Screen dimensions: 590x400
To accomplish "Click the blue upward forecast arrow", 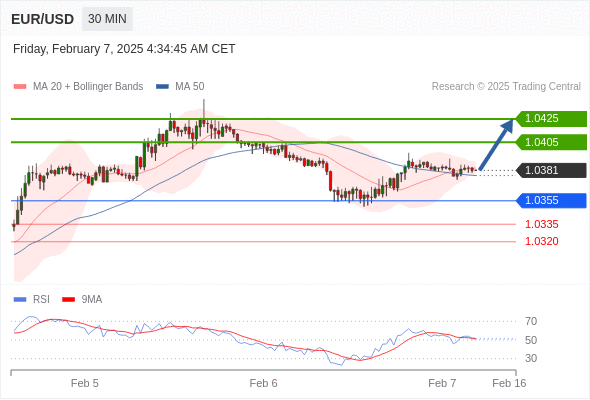I will point(497,144).
